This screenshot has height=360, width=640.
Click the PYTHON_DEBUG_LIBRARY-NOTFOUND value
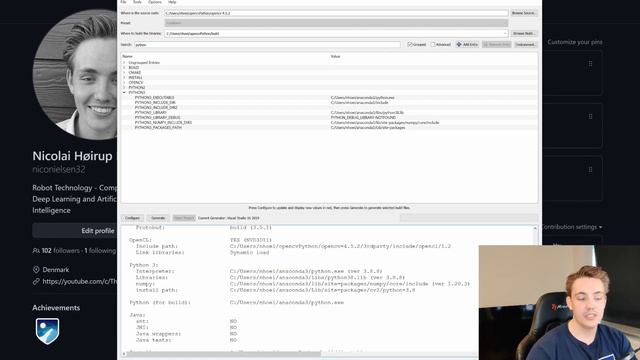click(x=363, y=118)
